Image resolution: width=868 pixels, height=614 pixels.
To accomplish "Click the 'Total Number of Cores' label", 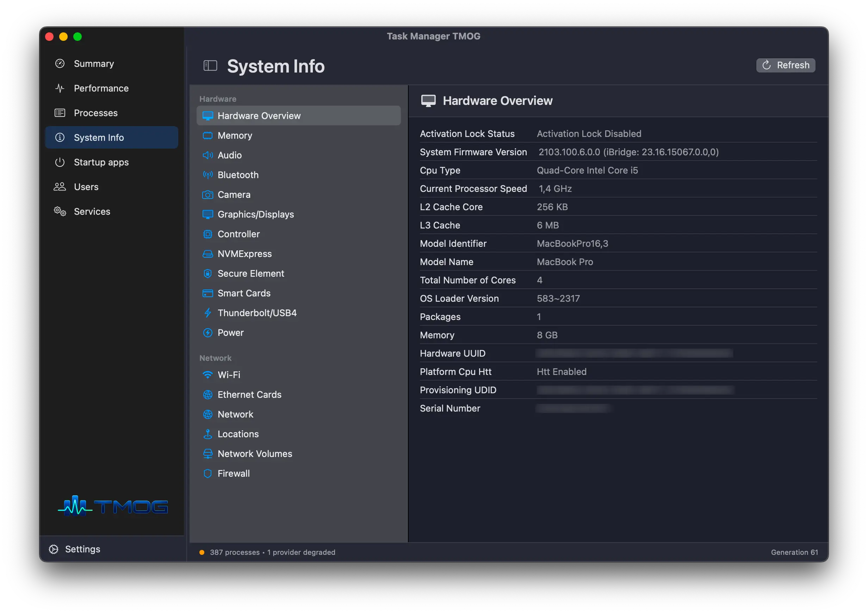I will (x=467, y=280).
